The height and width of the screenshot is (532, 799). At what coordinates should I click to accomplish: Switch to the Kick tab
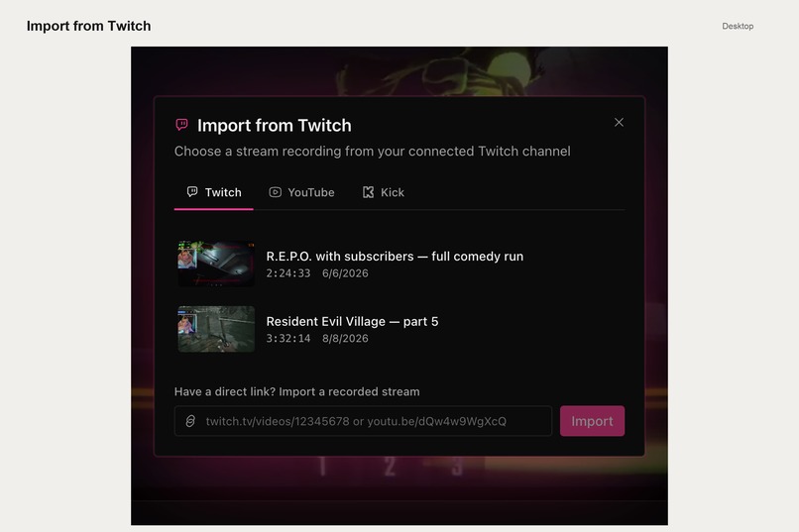[384, 192]
